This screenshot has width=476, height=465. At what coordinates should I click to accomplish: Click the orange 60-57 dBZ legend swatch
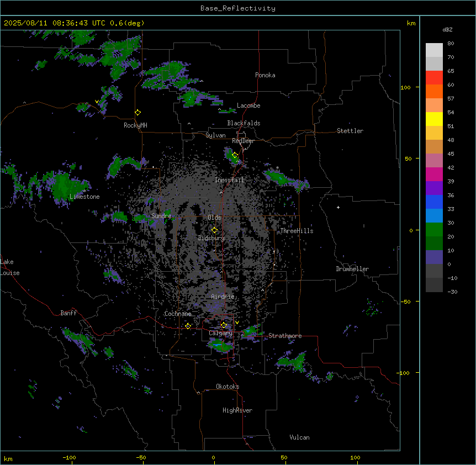pos(434,91)
